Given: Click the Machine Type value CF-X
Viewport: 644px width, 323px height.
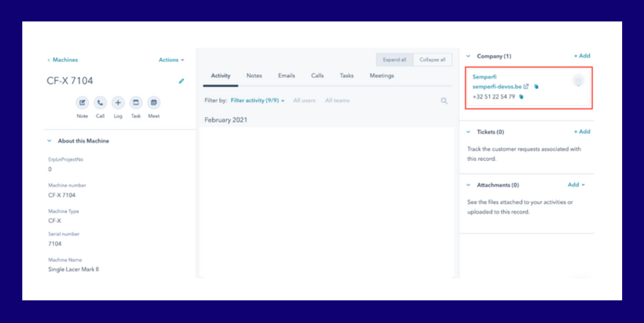Looking at the screenshot, I should tap(55, 221).
